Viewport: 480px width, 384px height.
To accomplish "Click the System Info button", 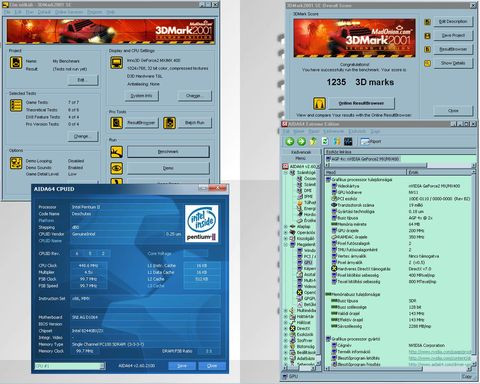I will click(x=141, y=96).
